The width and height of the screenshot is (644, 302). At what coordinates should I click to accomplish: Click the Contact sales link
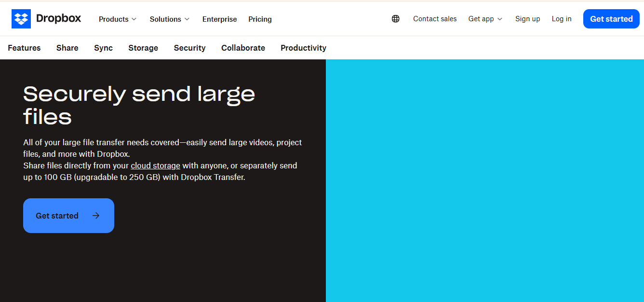pyautogui.click(x=435, y=19)
